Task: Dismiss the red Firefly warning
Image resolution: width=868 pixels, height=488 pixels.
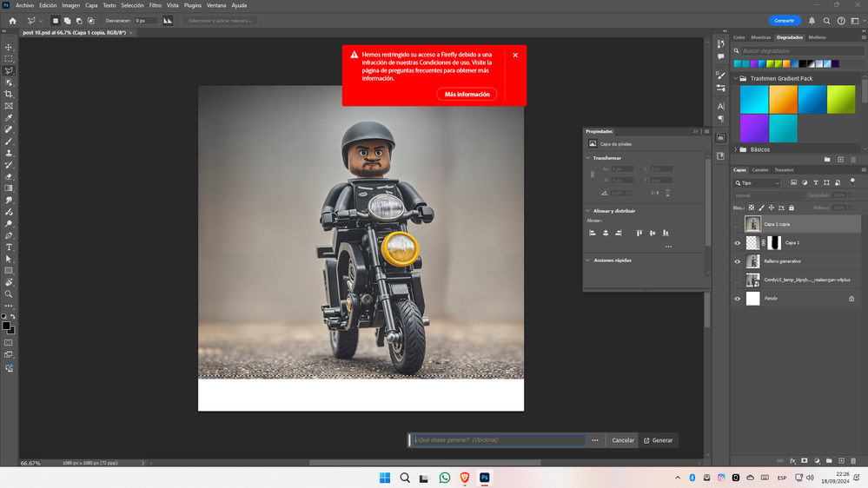Action: click(515, 56)
